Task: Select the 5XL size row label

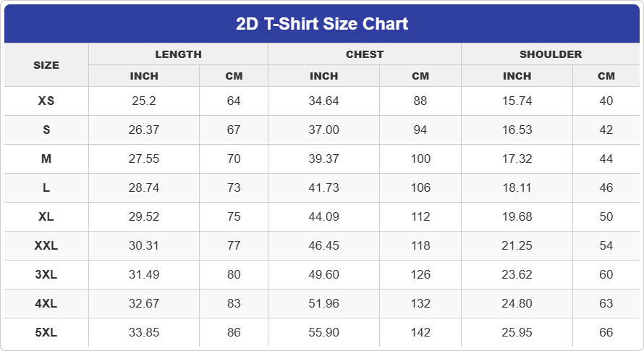Action: (46, 333)
